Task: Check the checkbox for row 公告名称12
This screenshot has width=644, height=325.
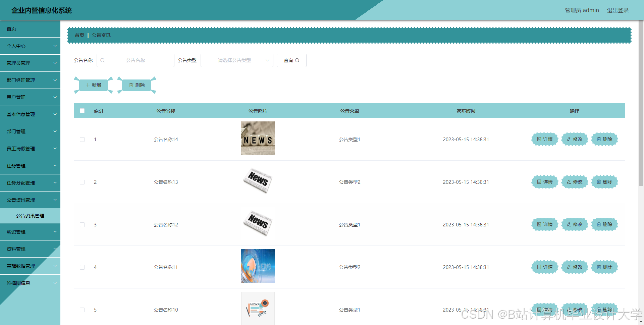Action: point(82,225)
